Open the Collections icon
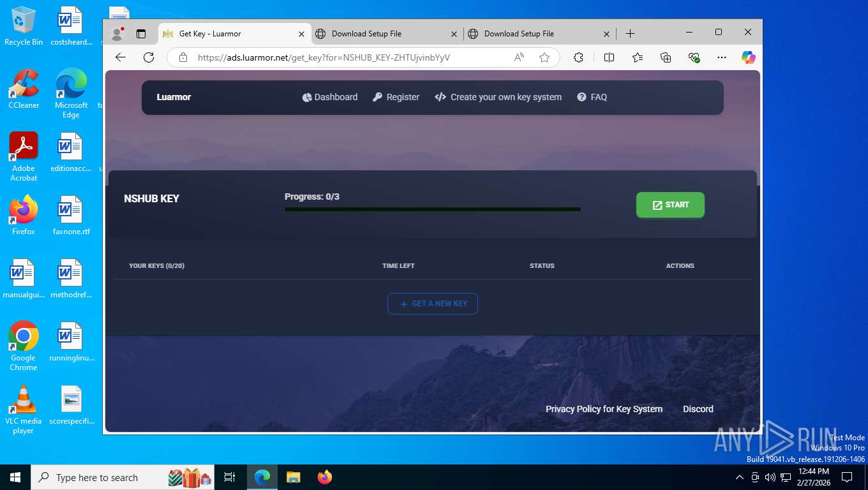Image resolution: width=868 pixels, height=490 pixels. (x=666, y=57)
